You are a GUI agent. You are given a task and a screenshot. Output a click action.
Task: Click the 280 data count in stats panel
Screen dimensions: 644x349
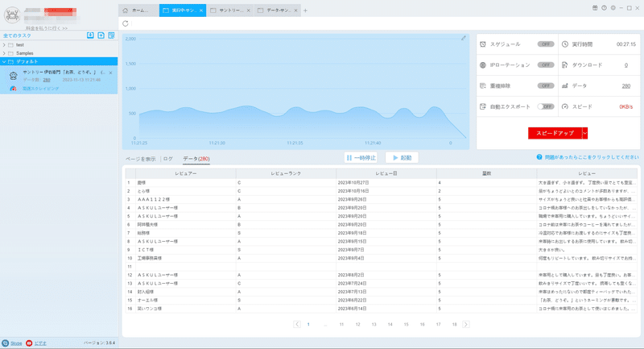coord(626,86)
